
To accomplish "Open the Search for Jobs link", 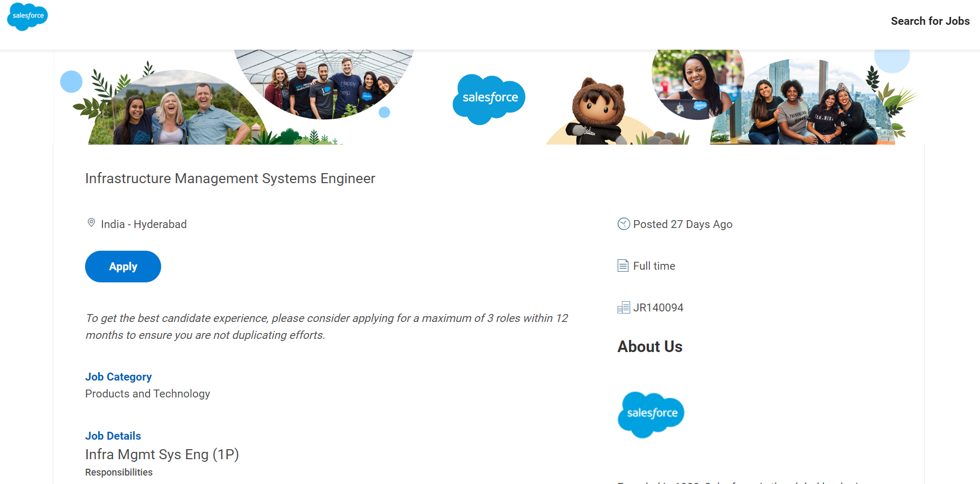I will [x=930, y=21].
